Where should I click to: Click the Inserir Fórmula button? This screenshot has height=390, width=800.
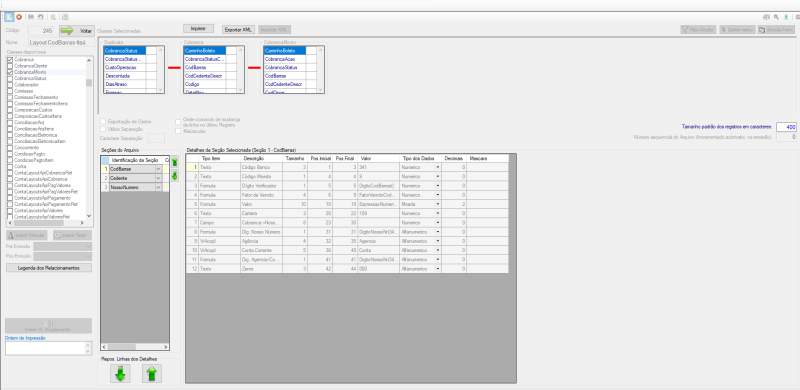[x=27, y=235]
